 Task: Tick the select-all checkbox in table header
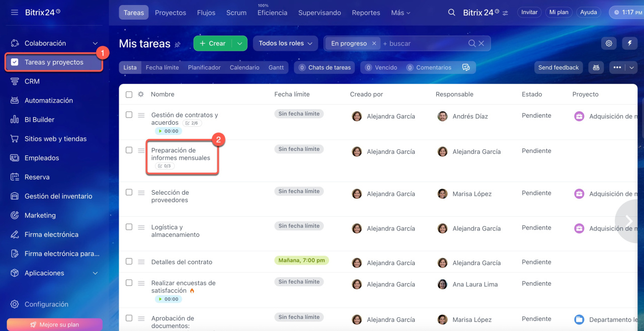[x=129, y=95]
